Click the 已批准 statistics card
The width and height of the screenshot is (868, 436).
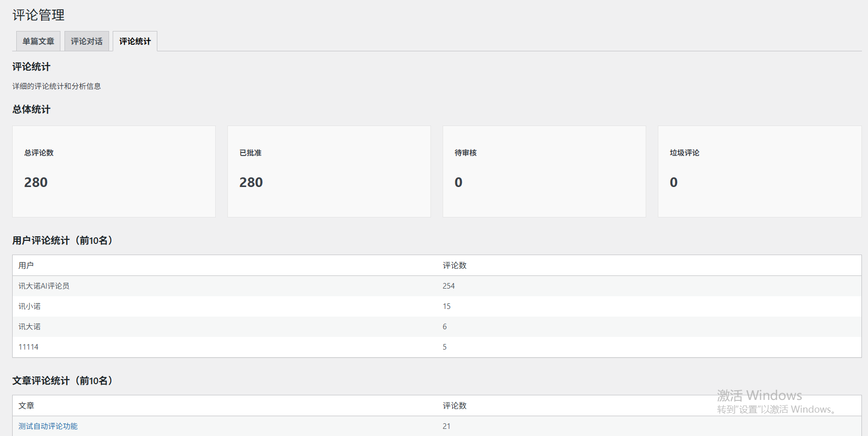click(x=329, y=171)
